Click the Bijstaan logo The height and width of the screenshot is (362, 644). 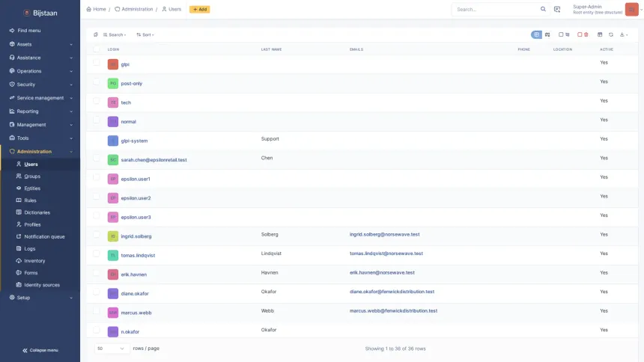pyautogui.click(x=40, y=13)
